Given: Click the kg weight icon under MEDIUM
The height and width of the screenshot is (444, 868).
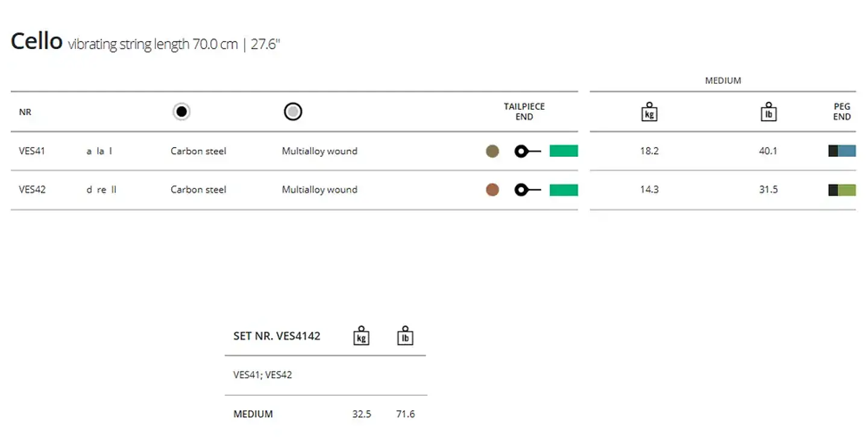Looking at the screenshot, I should (x=649, y=112).
